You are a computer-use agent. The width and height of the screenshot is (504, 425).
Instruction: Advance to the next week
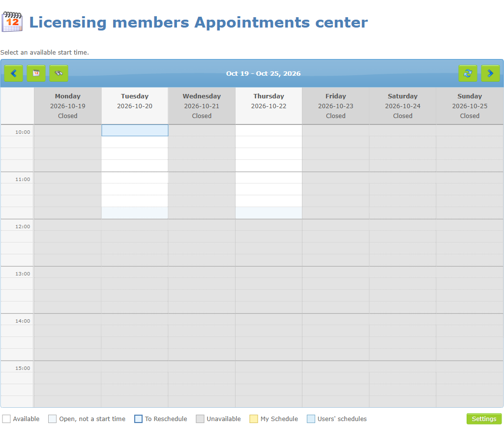pos(490,73)
